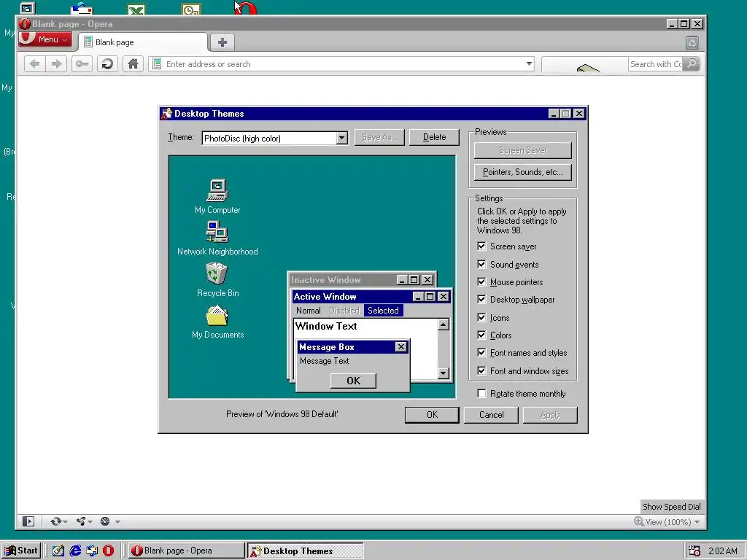Switch to Blank page - Opera taskbar button

[186, 551]
